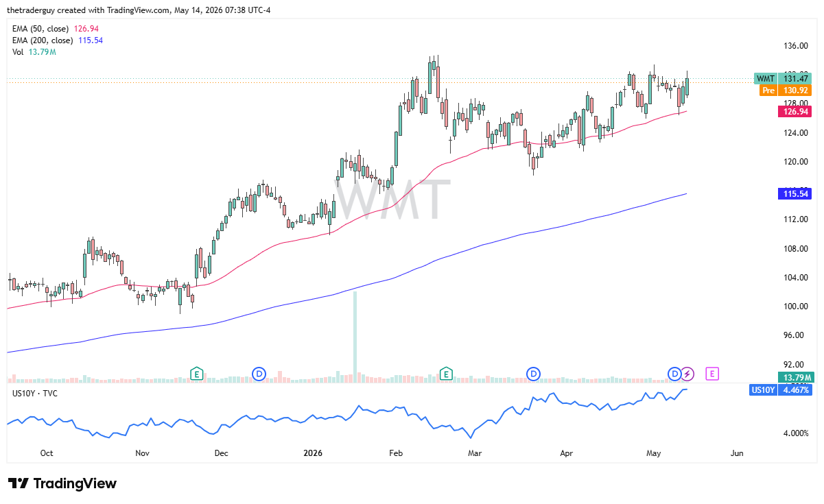Click the Mar time axis label
The width and height of the screenshot is (824, 504).
475,453
